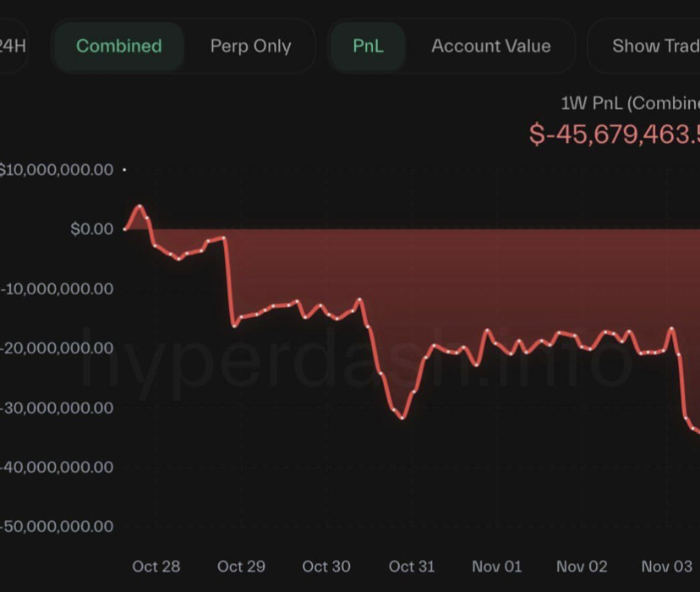Click the lowest dip point near Oct 31
The image size is (700, 592).
point(403,418)
